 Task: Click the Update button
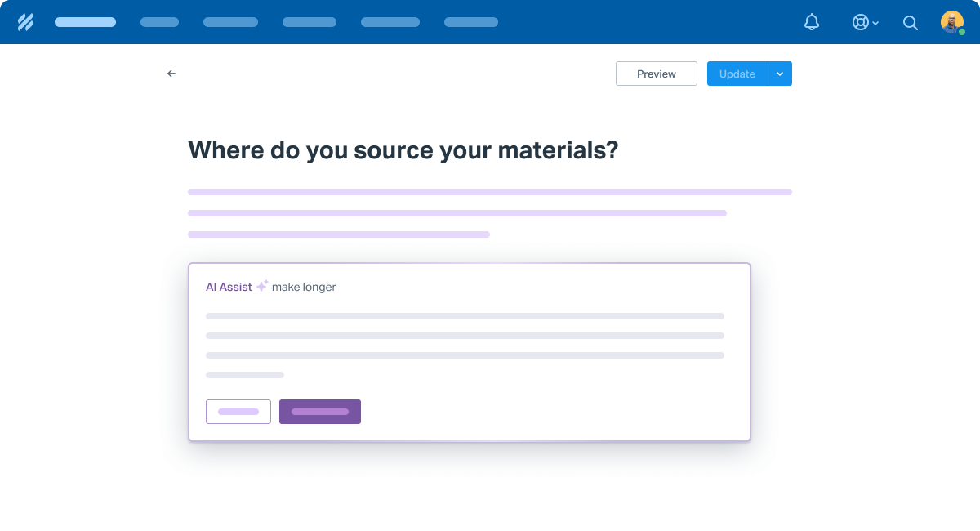[737, 74]
